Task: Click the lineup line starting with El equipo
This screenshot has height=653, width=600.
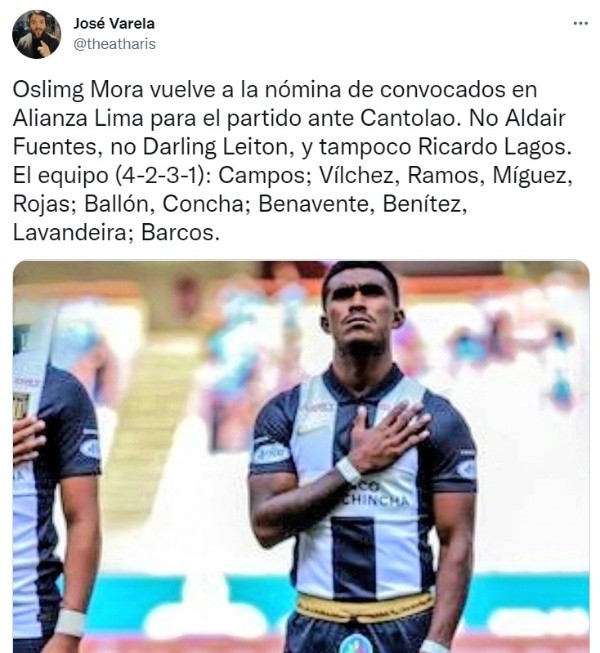Action: (x=293, y=176)
